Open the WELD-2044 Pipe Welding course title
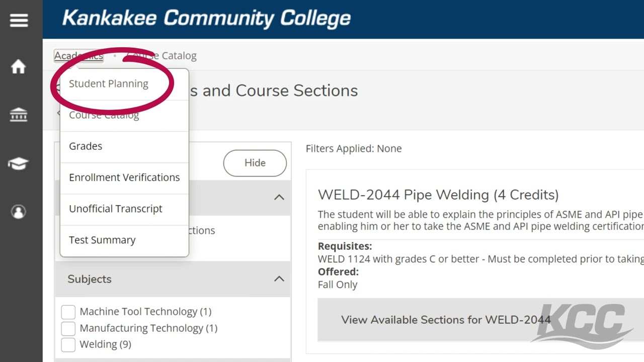This screenshot has width=644, height=362. point(438,195)
